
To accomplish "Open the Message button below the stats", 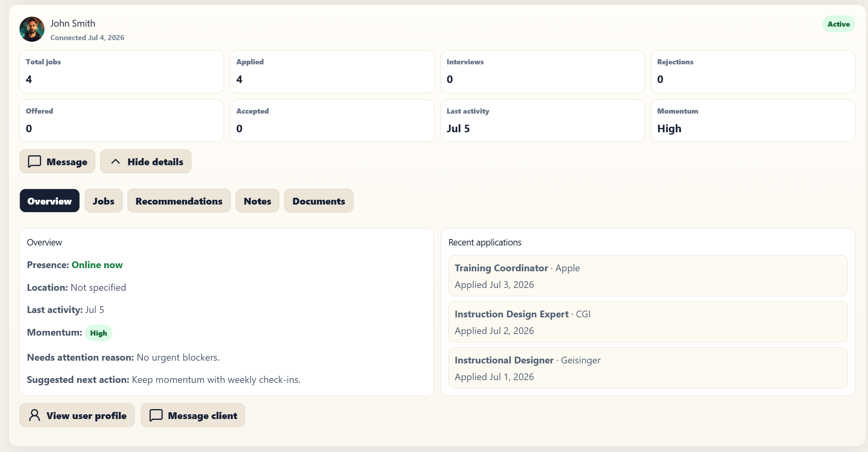I will (57, 162).
